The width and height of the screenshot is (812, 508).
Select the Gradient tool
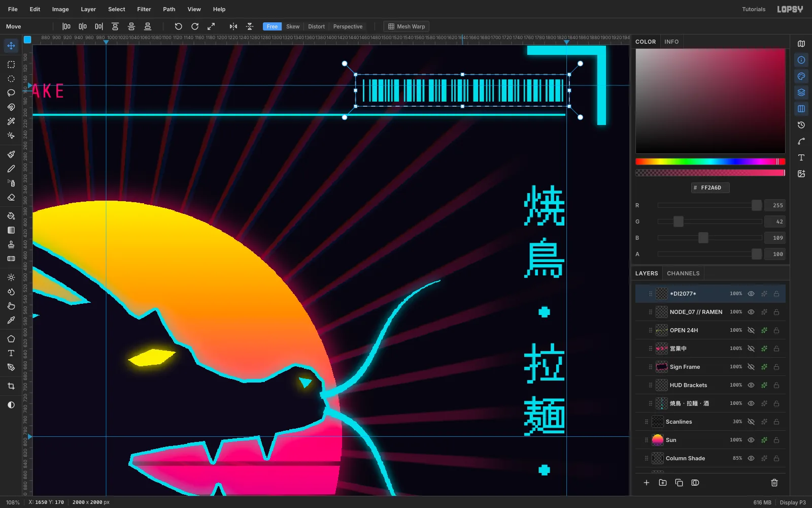point(11,230)
